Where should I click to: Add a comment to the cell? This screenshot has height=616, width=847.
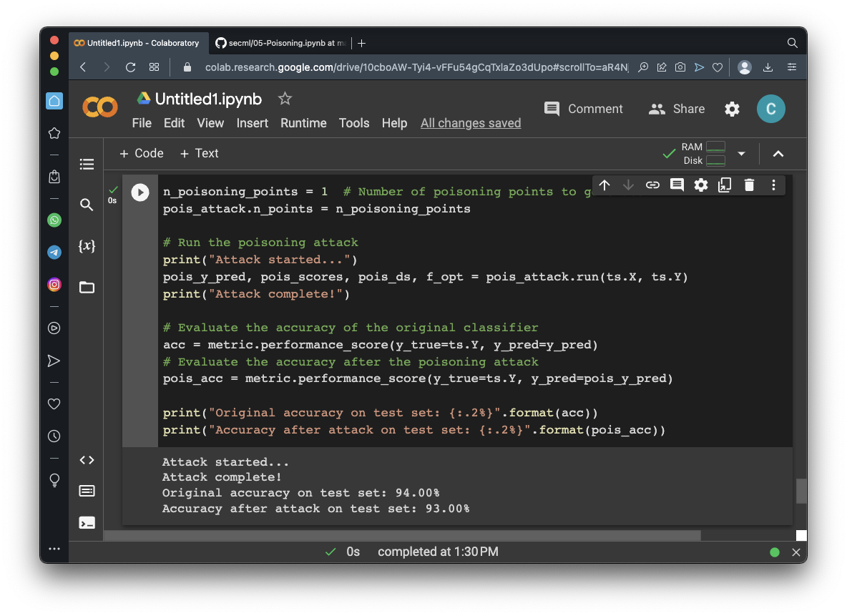pyautogui.click(x=677, y=185)
